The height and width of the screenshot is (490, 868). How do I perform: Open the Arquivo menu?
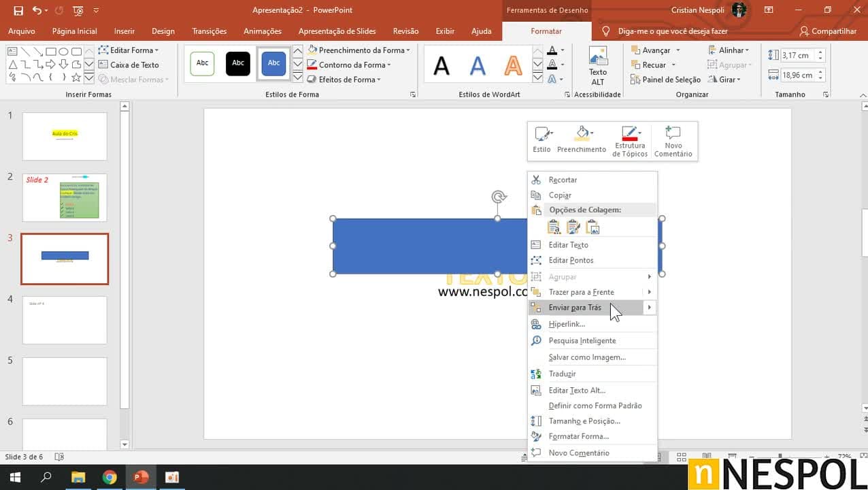(22, 31)
